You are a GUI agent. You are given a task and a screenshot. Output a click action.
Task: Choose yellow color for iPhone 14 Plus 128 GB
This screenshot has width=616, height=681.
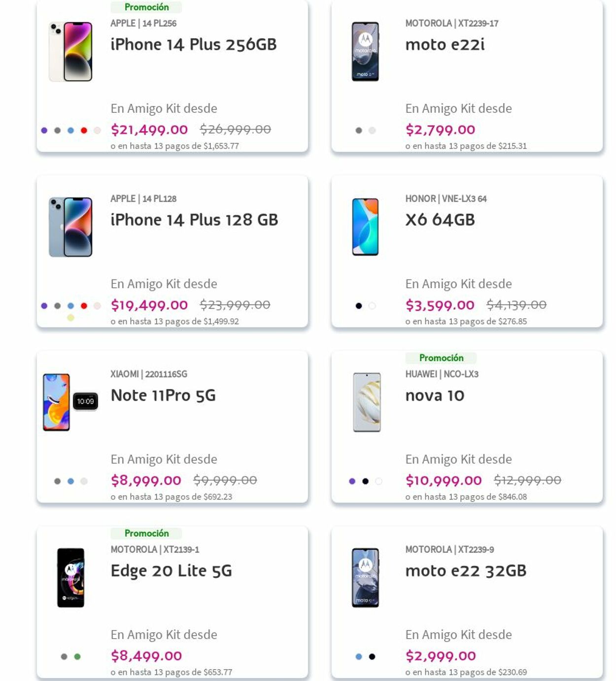tap(70, 318)
